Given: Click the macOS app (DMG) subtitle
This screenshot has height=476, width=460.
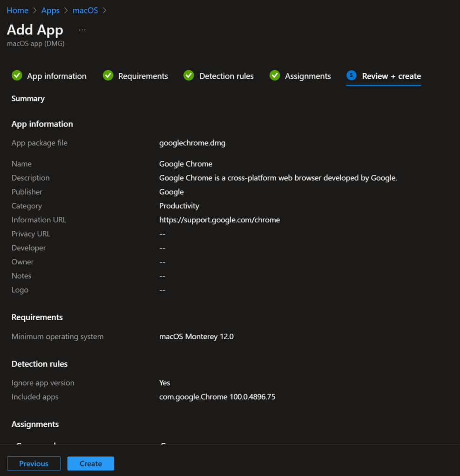Looking at the screenshot, I should pyautogui.click(x=35, y=43).
